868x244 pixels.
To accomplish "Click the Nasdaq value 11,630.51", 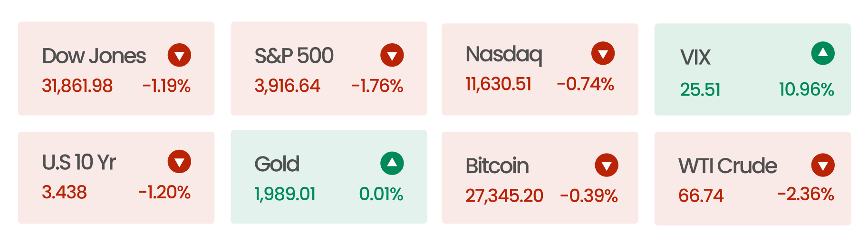I will pyautogui.click(x=498, y=84).
